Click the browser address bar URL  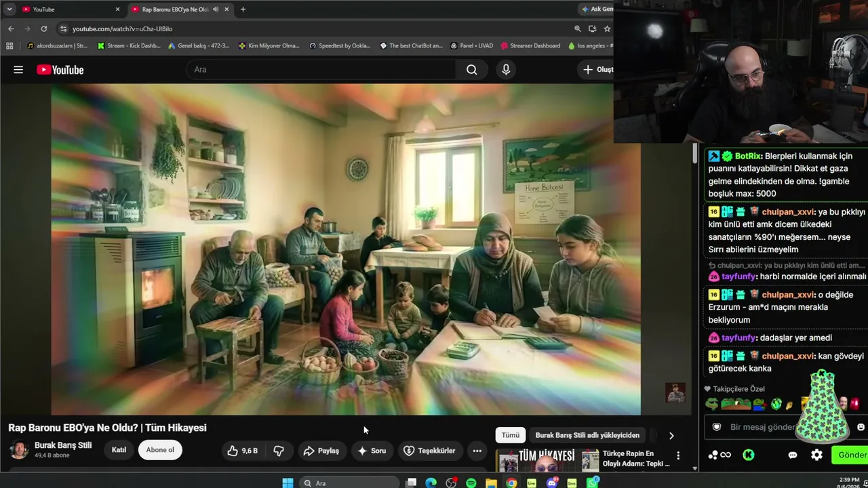(123, 29)
